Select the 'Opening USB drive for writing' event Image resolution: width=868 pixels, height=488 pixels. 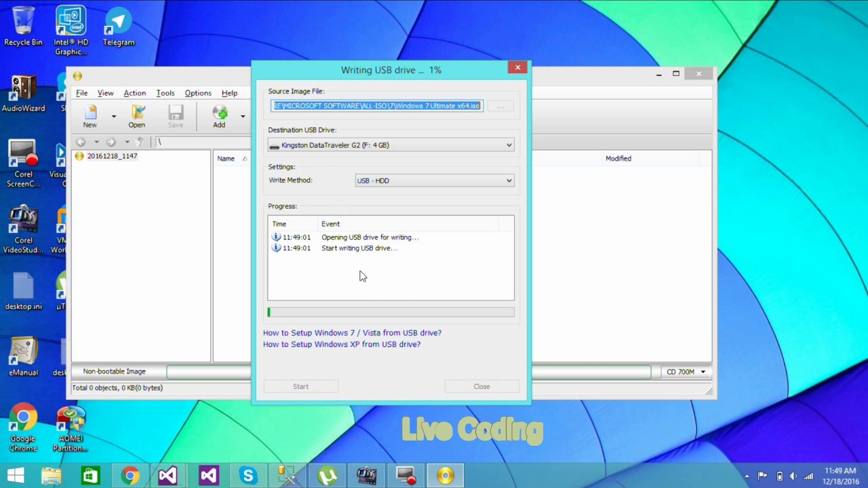pyautogui.click(x=370, y=237)
